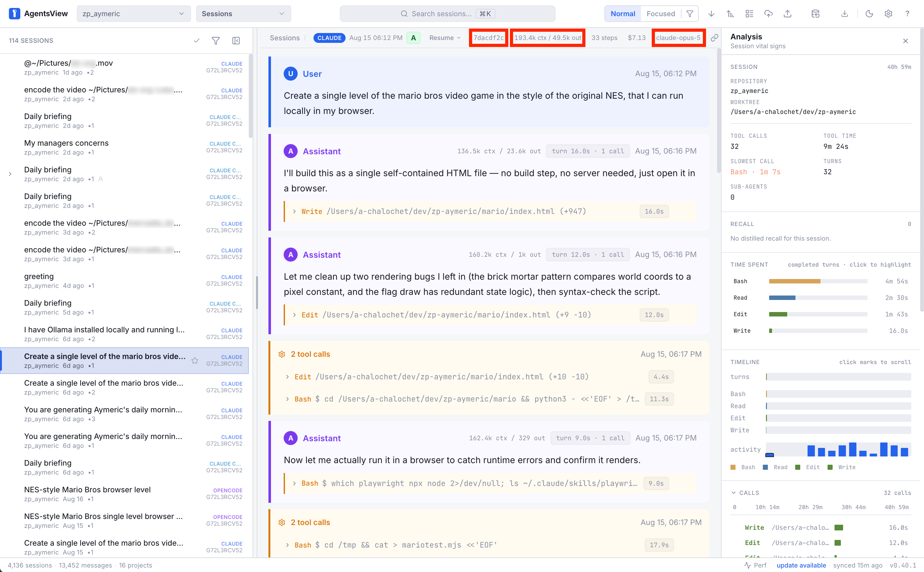
Task: Click the sort order icon in top toolbar
Action: pyautogui.click(x=730, y=14)
